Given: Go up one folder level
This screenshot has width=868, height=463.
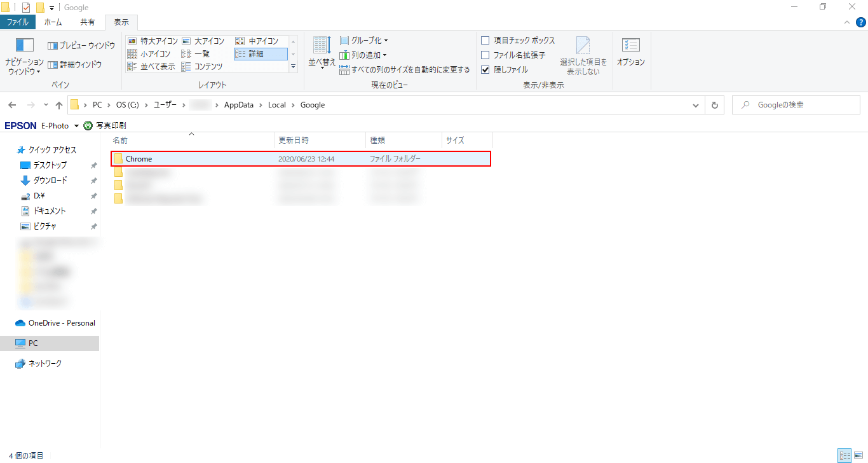Looking at the screenshot, I should tap(59, 105).
